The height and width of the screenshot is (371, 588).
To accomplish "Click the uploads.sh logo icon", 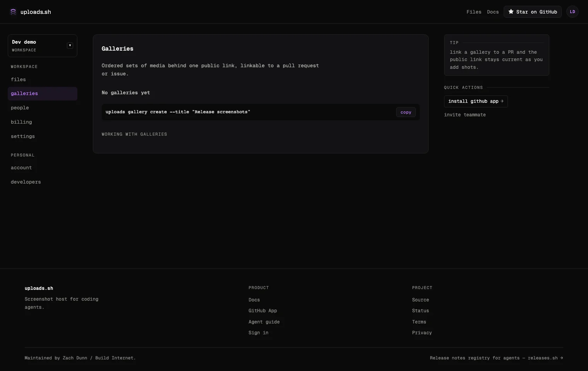I will 13,12.
